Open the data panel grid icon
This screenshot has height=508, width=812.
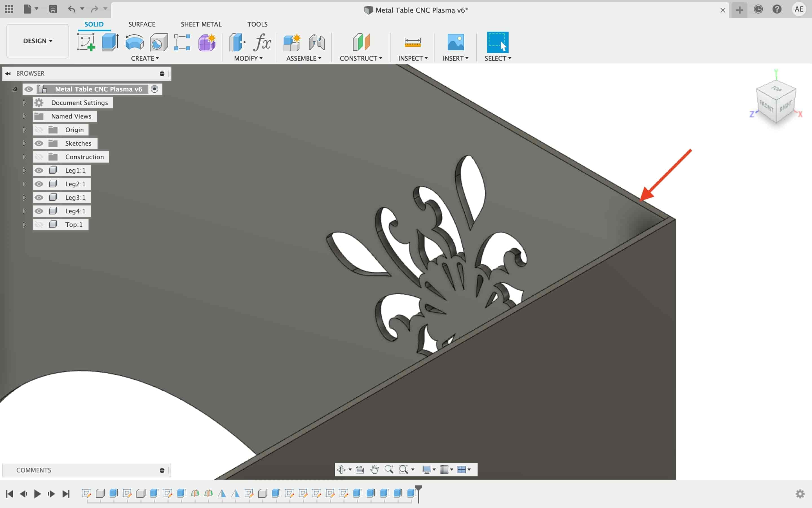9,9
